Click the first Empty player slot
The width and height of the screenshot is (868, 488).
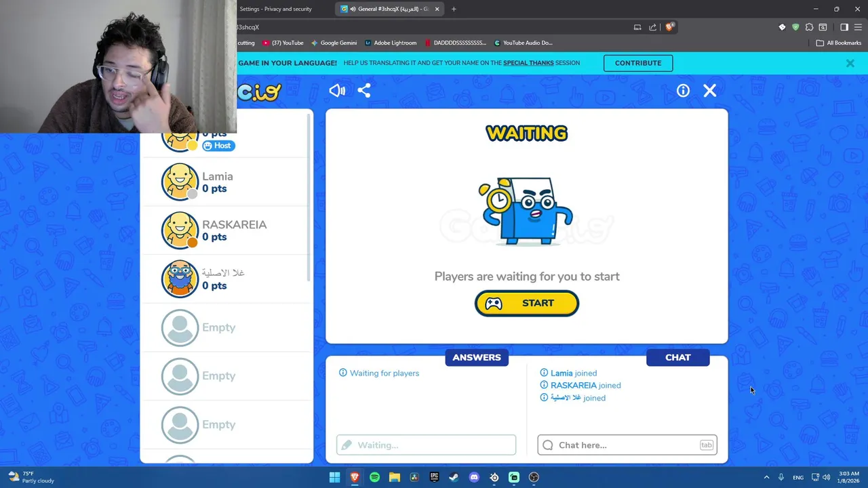tap(226, 327)
